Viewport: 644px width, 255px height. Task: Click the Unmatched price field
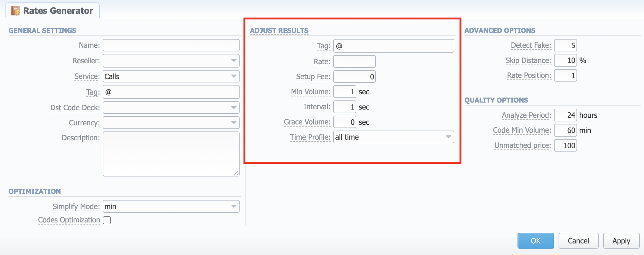[566, 145]
